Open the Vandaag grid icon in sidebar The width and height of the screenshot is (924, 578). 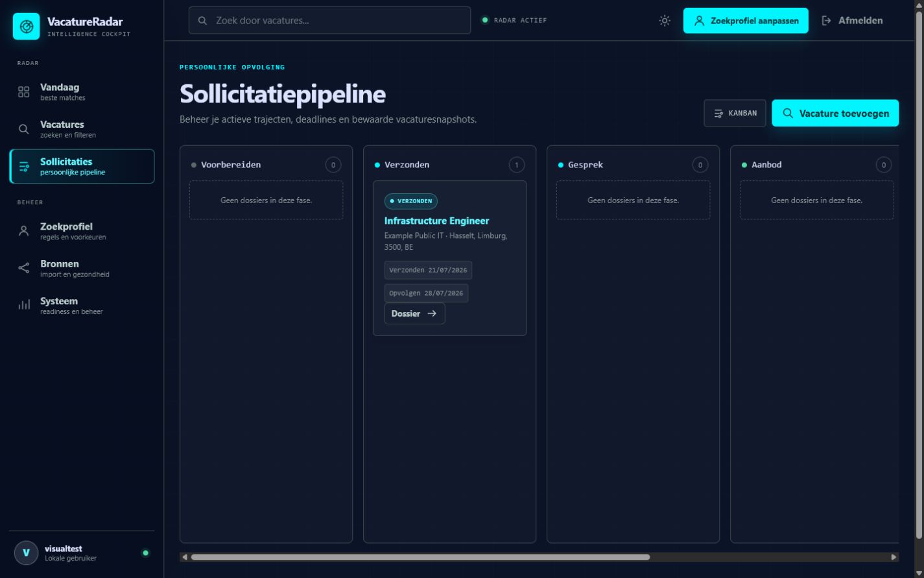[x=24, y=92]
